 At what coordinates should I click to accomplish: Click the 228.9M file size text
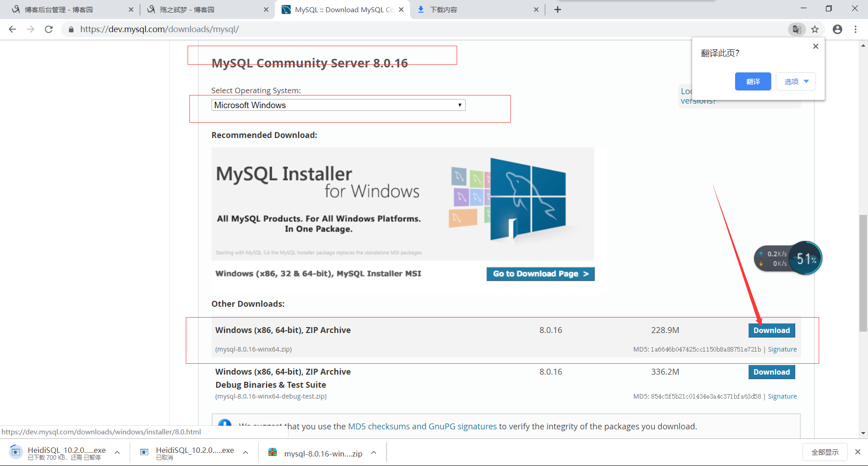pos(665,330)
